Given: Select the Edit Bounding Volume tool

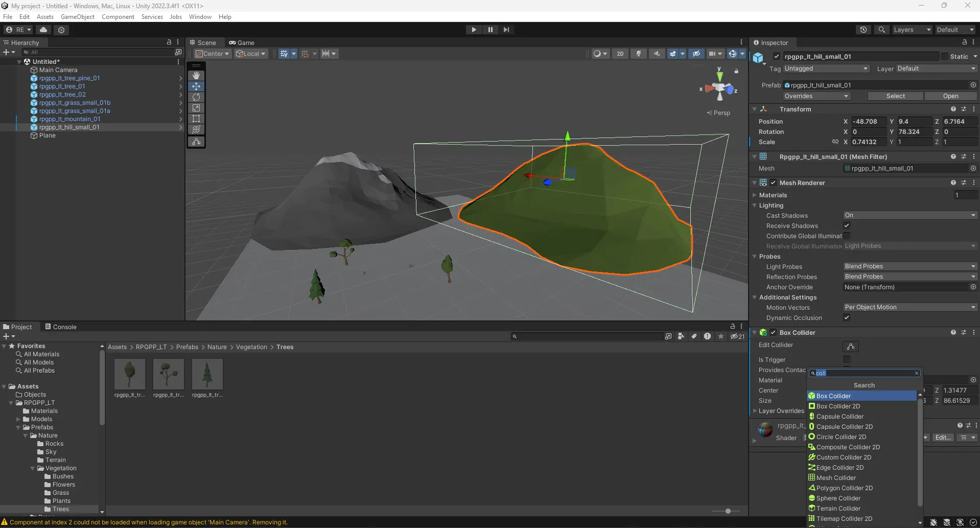Looking at the screenshot, I should coord(196,142).
